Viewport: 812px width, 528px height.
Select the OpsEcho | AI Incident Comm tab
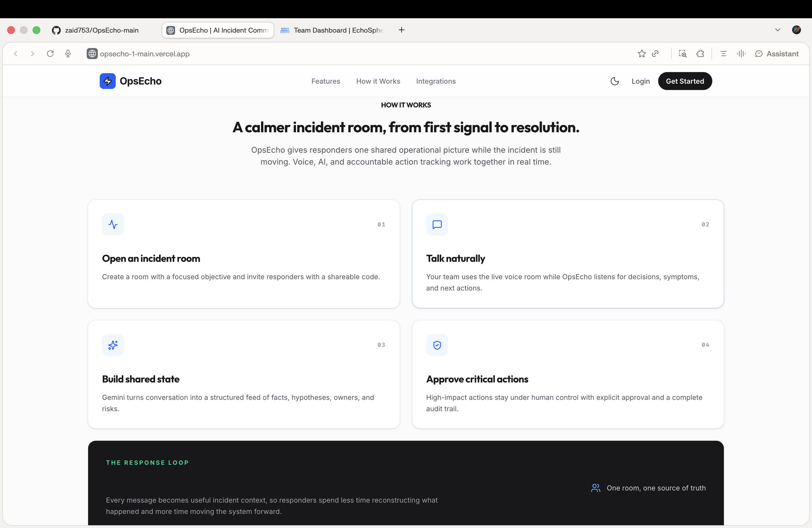coord(218,30)
